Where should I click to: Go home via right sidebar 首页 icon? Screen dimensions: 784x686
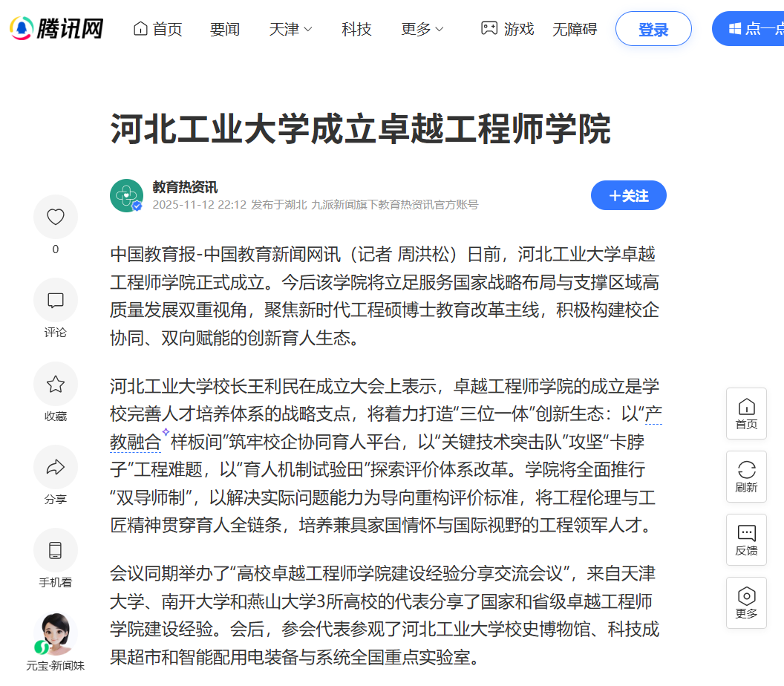coord(746,414)
